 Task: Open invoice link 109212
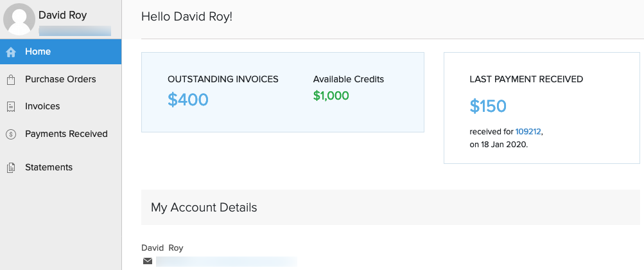coord(528,131)
